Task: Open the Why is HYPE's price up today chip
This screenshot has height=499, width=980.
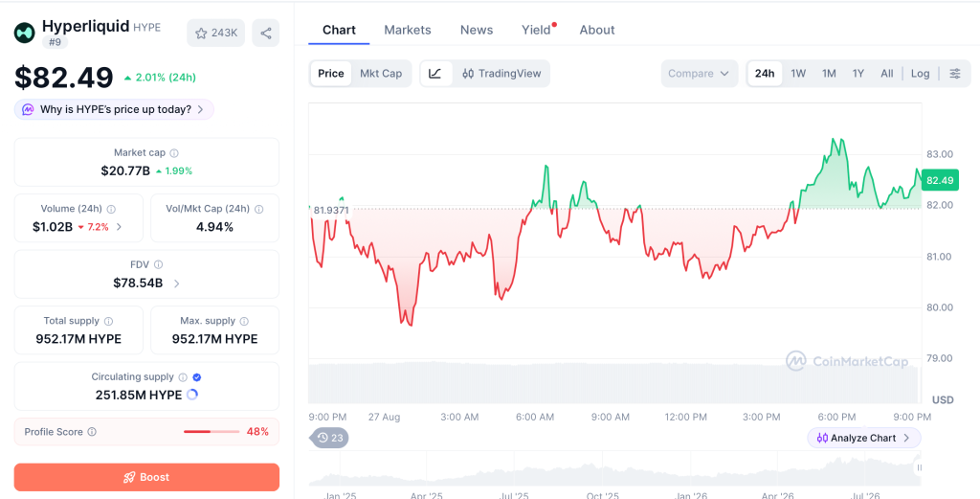Action: point(115,109)
